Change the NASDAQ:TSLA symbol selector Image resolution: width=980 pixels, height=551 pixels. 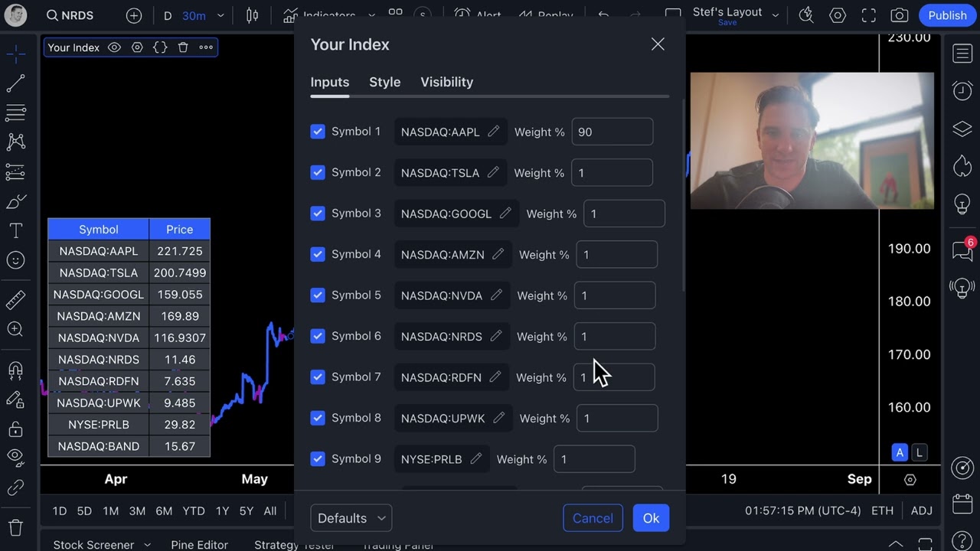click(452, 173)
